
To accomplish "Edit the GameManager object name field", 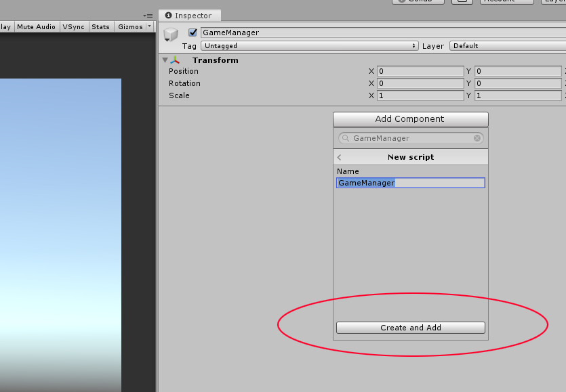I will coord(383,32).
